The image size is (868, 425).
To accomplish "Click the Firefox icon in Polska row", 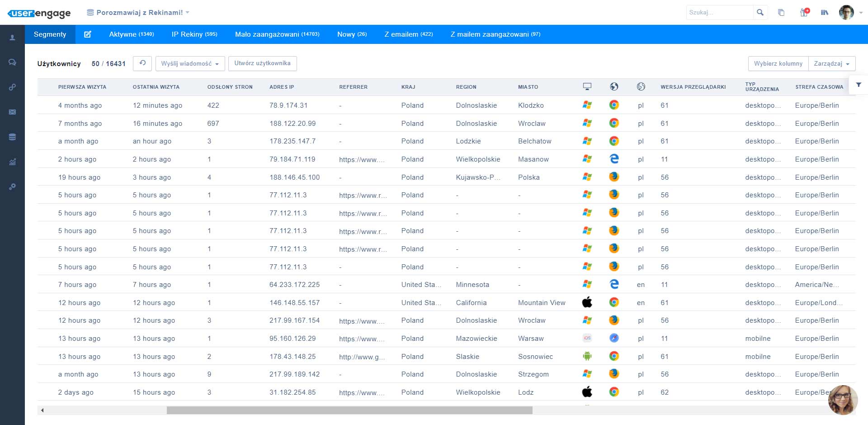I will click(614, 177).
